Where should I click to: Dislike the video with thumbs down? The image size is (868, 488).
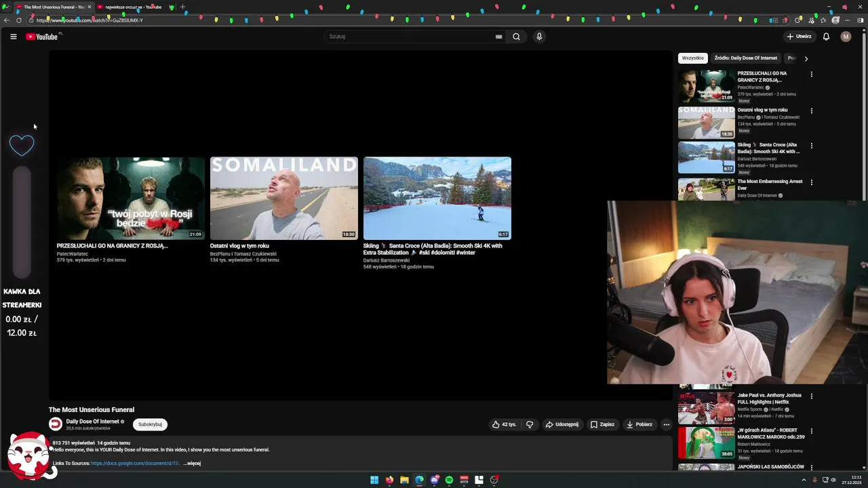click(x=530, y=424)
